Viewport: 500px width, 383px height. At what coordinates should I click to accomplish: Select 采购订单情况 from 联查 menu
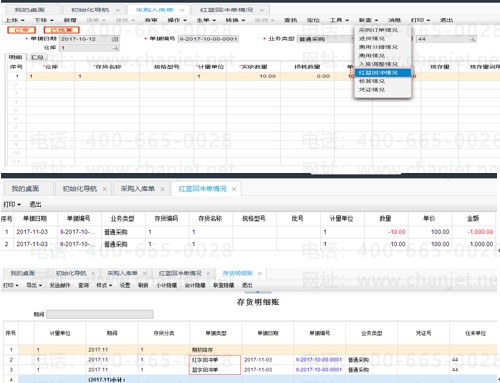click(382, 30)
